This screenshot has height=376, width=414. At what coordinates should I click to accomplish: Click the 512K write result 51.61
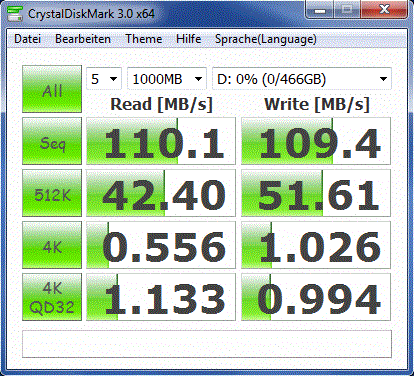316,193
